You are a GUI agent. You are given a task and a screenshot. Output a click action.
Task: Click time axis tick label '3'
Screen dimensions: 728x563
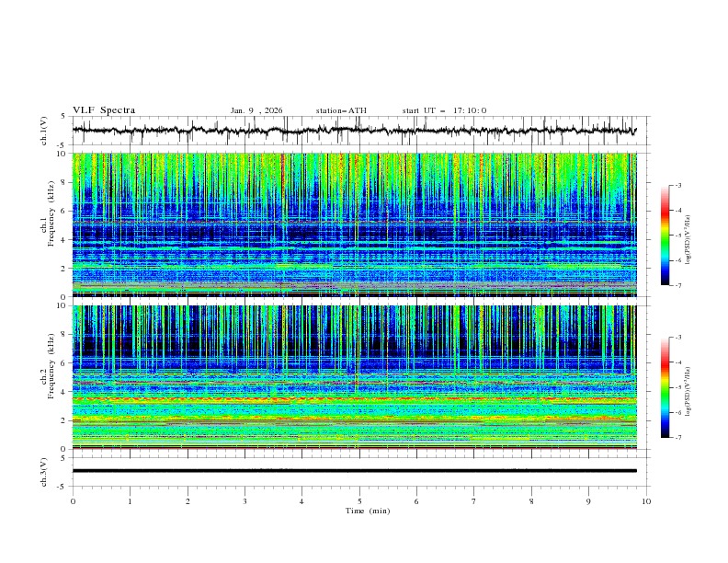tap(245, 501)
